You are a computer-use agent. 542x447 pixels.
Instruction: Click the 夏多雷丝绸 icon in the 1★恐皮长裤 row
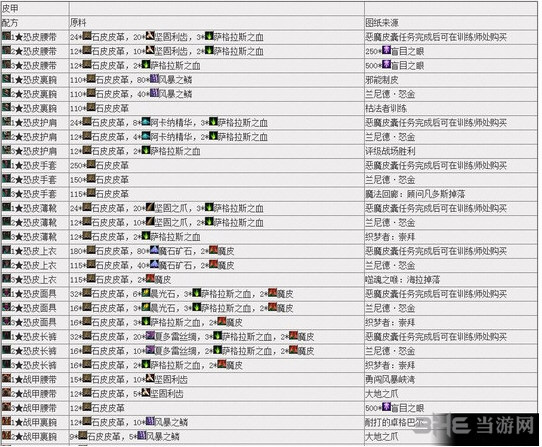[150, 336]
